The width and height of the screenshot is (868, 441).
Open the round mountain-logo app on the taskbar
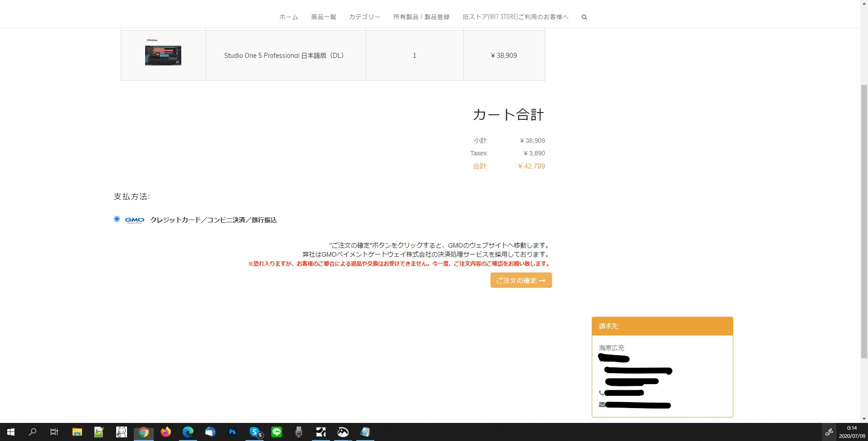(x=343, y=432)
